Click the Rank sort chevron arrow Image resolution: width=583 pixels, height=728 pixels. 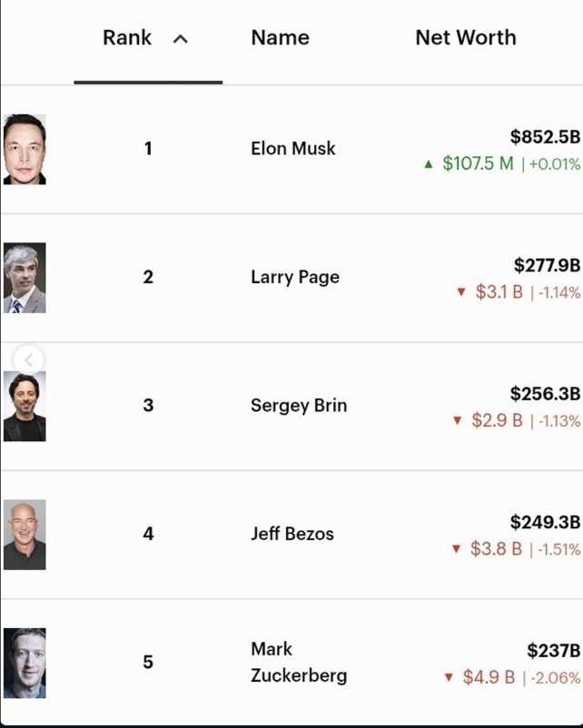[x=181, y=39]
